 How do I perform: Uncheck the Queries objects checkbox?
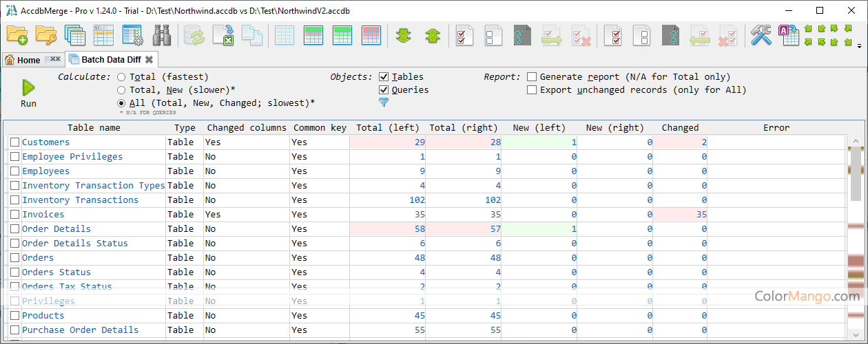(384, 90)
